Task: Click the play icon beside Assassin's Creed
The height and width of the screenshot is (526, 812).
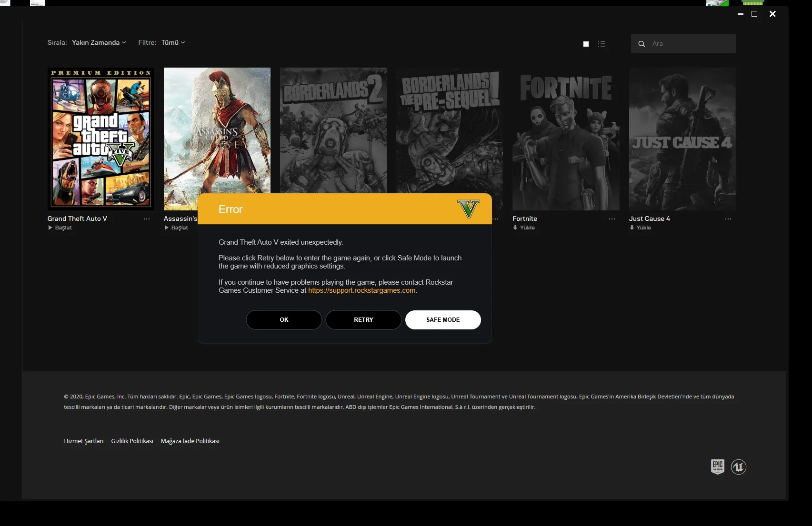Action: (x=166, y=228)
